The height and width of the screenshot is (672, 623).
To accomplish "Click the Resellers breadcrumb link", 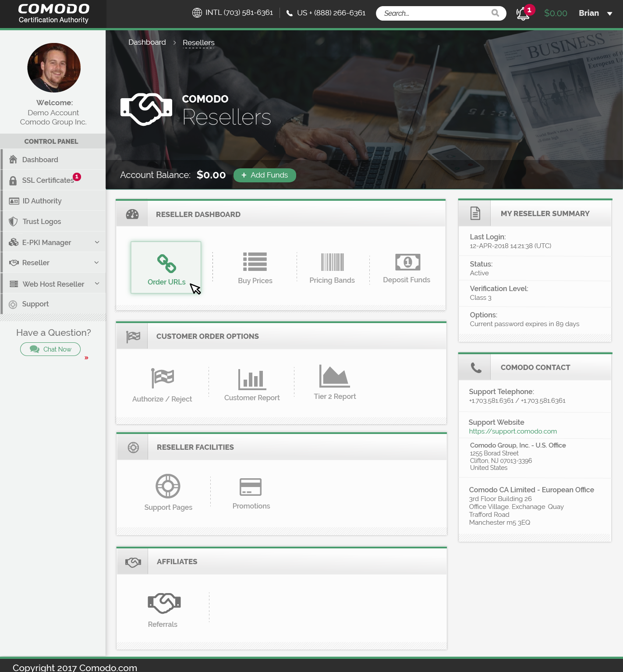I will click(198, 43).
